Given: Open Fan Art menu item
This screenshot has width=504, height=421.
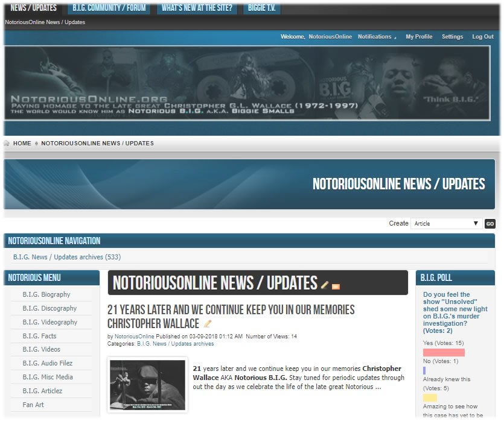Looking at the screenshot, I should [x=33, y=405].
